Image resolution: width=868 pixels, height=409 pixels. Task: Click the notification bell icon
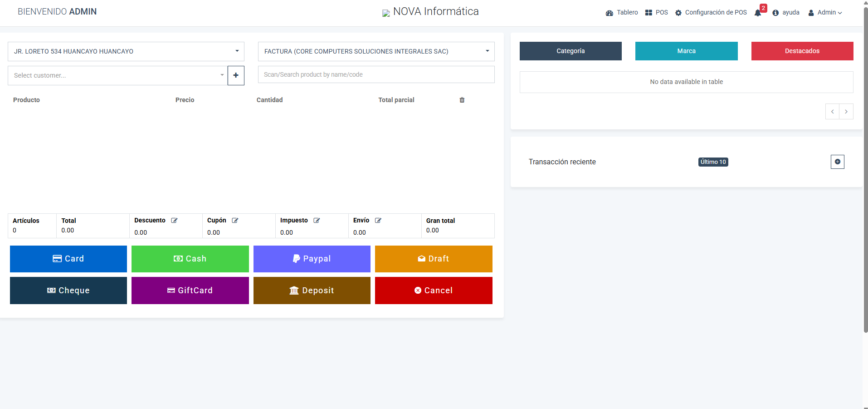[x=757, y=13]
